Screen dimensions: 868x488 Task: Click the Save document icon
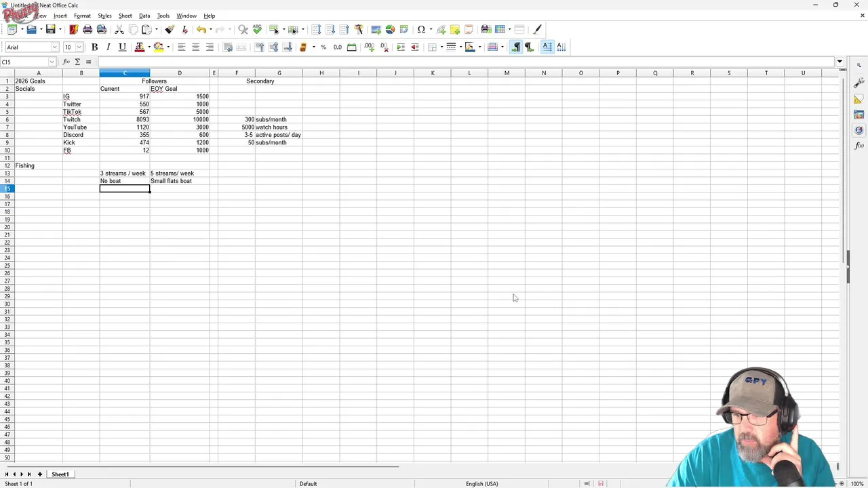pyautogui.click(x=50, y=29)
